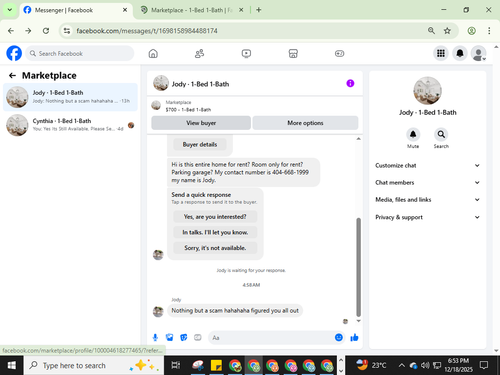Mute the conversation with the bell icon
The image size is (500, 375).
(x=413, y=134)
